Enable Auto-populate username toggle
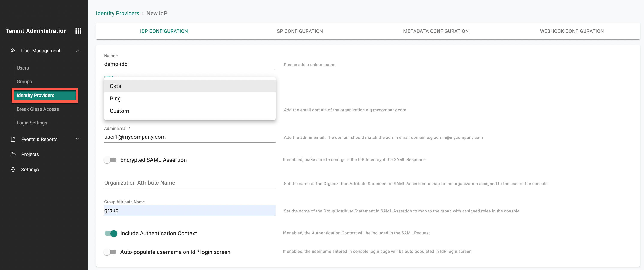644x270 pixels. pos(110,252)
